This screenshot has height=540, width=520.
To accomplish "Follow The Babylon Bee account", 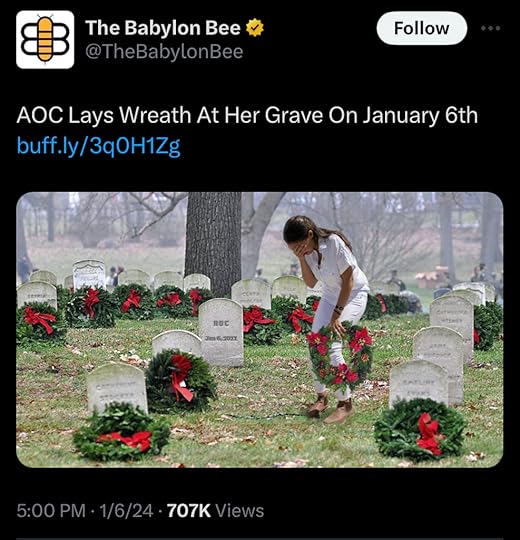I will 422,28.
